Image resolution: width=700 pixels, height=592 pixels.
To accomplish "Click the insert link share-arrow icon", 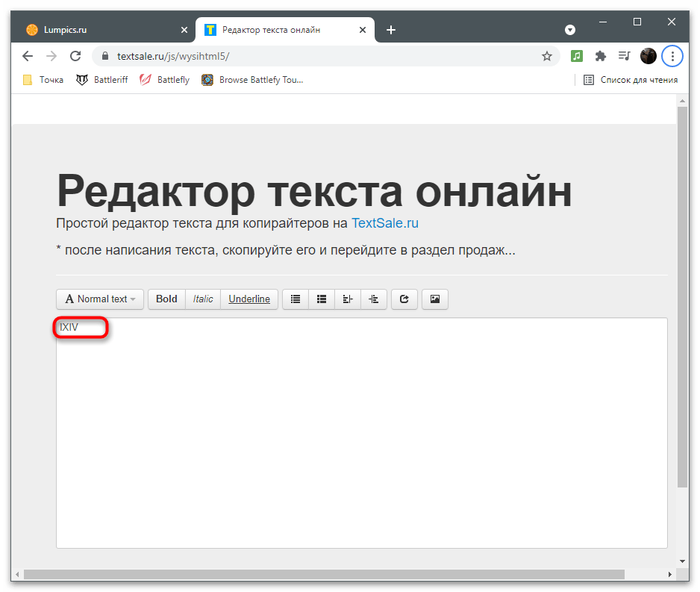I will (x=404, y=299).
